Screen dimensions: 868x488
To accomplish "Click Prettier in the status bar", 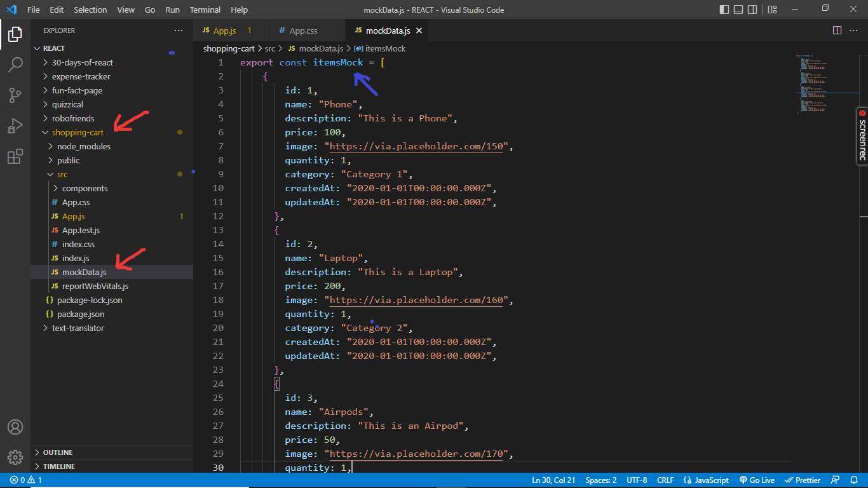I will click(803, 480).
